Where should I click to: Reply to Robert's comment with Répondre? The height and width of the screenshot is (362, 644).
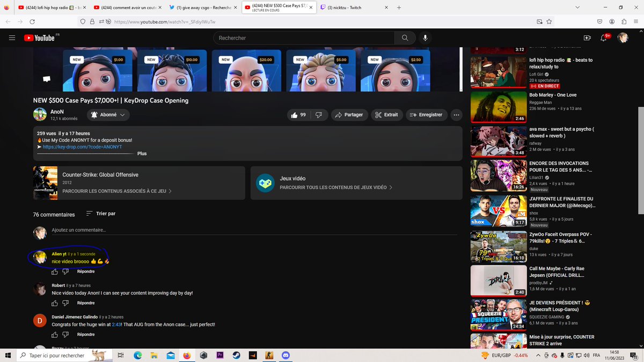(86, 303)
